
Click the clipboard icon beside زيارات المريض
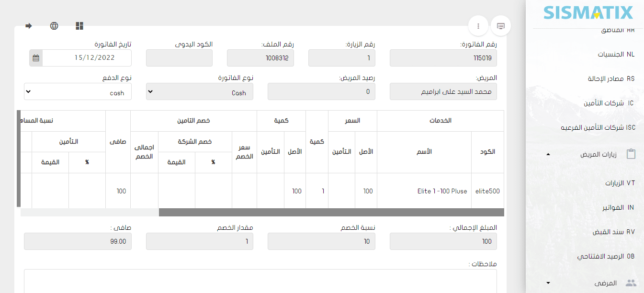tap(631, 155)
